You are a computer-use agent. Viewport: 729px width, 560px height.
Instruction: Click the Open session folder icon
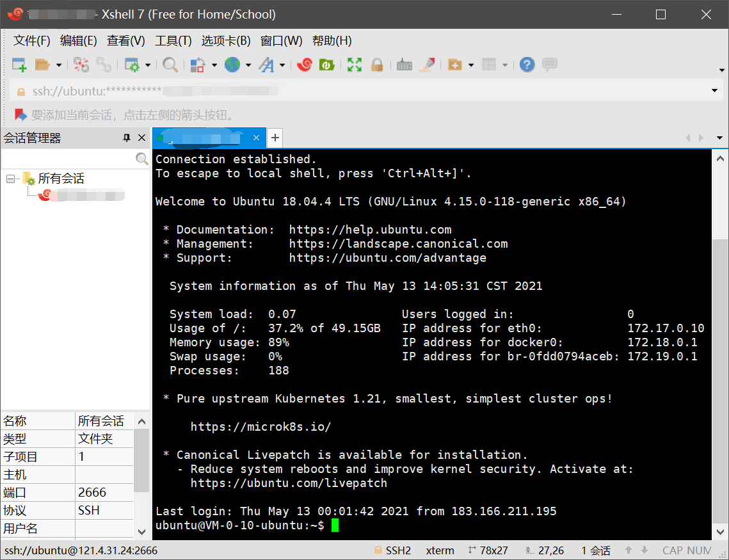pyautogui.click(x=42, y=65)
